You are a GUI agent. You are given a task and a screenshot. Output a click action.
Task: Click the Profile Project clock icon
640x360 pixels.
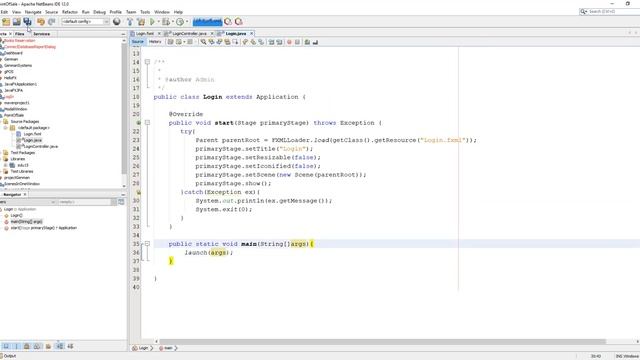(180, 22)
